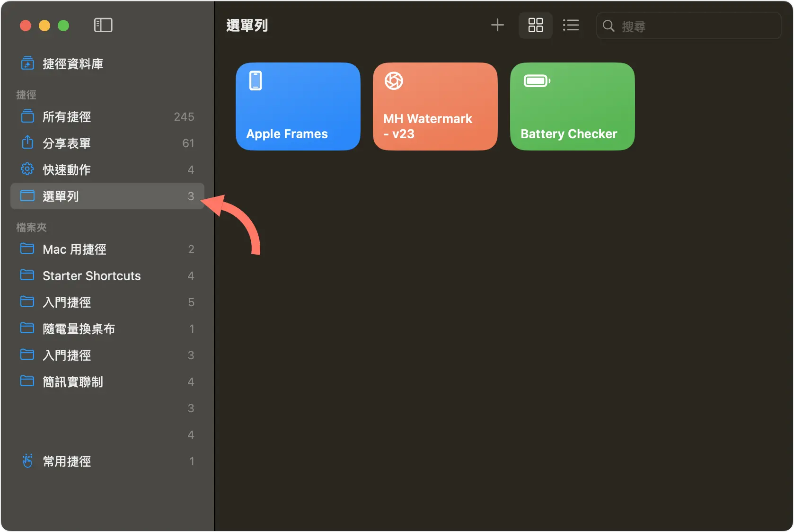Zoom window with green button
The height and width of the screenshot is (532, 794).
click(63, 26)
